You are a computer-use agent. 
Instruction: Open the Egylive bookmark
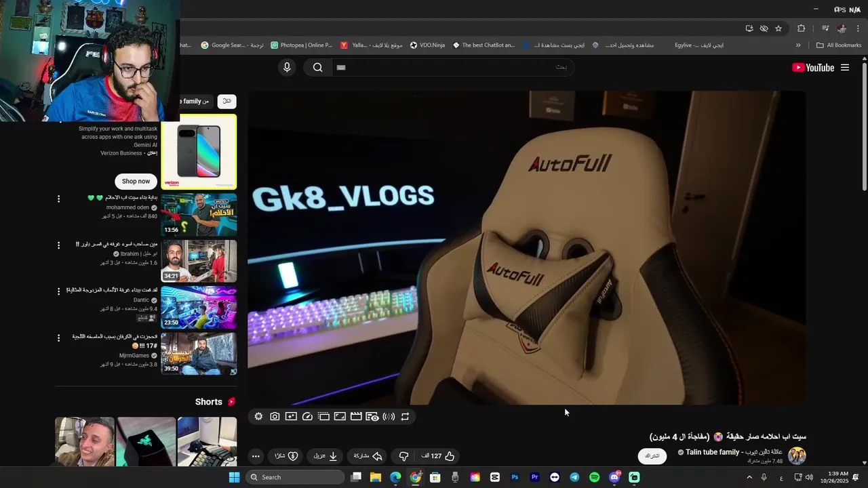tap(699, 45)
